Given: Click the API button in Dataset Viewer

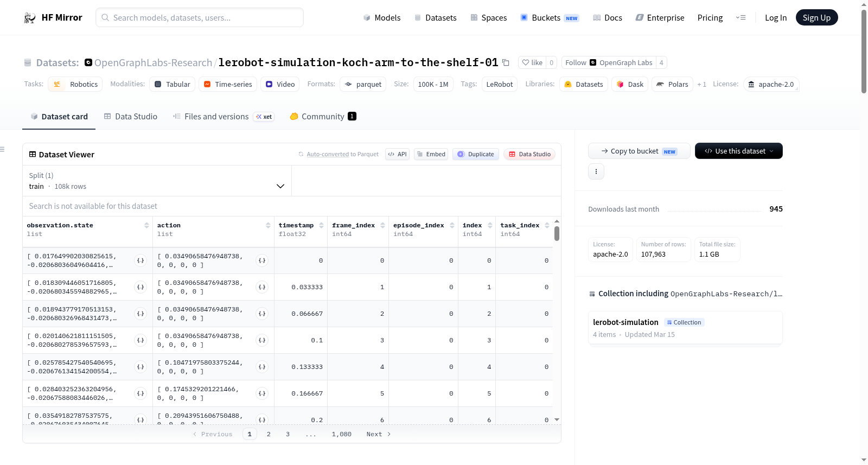Looking at the screenshot, I should click(x=397, y=154).
